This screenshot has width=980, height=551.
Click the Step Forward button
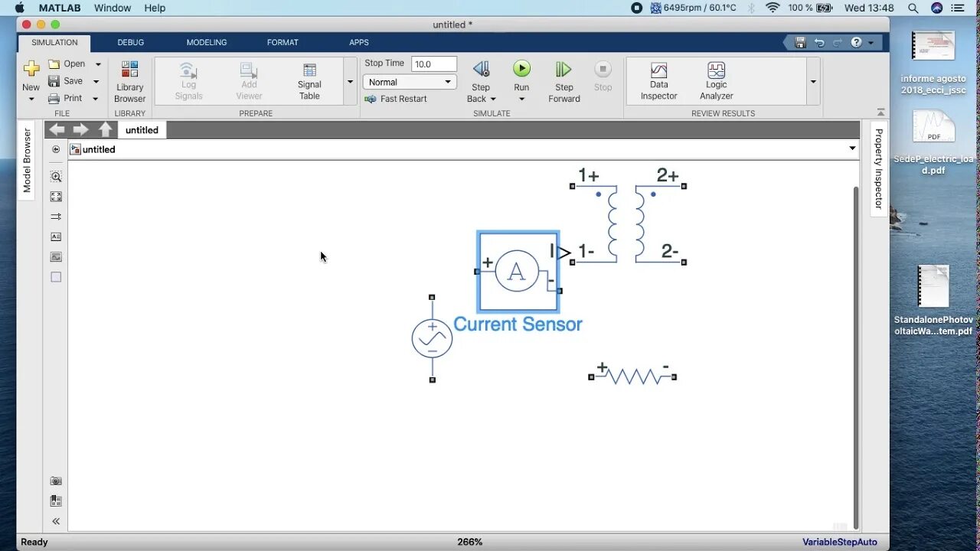click(564, 82)
